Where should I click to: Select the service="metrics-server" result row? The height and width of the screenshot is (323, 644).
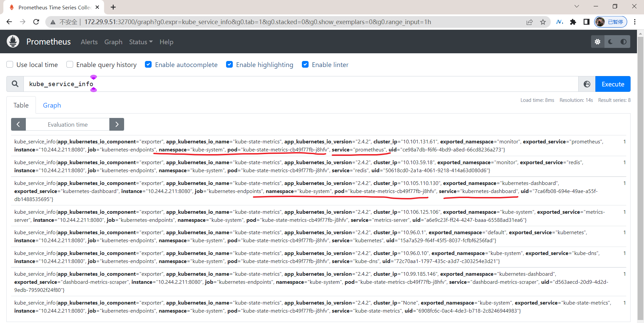tap(319, 216)
